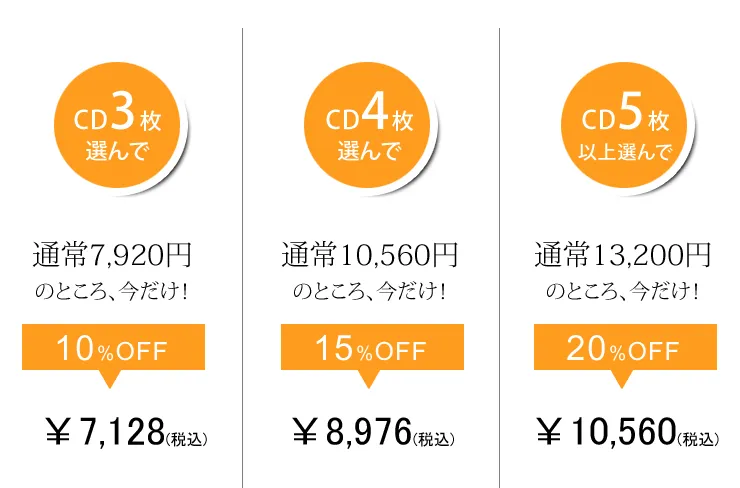The image size is (740, 488).
Task: Select the 20%OFF orange banner
Action: tap(625, 347)
